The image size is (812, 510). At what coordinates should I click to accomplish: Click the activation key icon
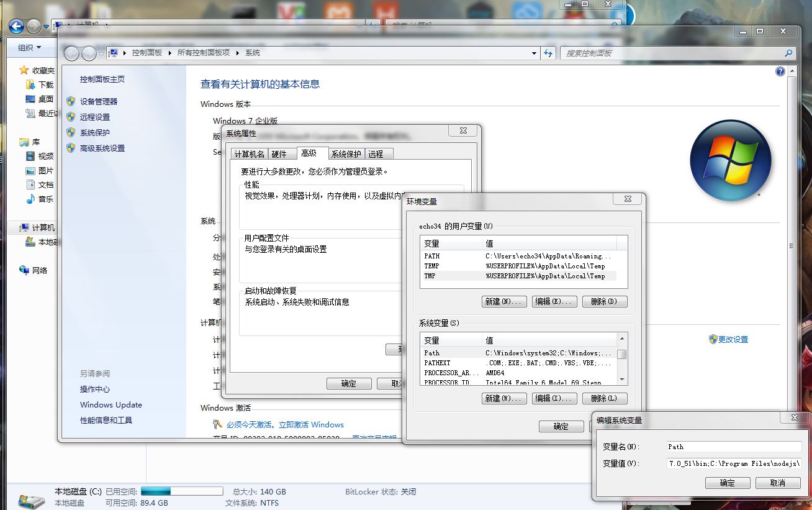pyautogui.click(x=217, y=424)
